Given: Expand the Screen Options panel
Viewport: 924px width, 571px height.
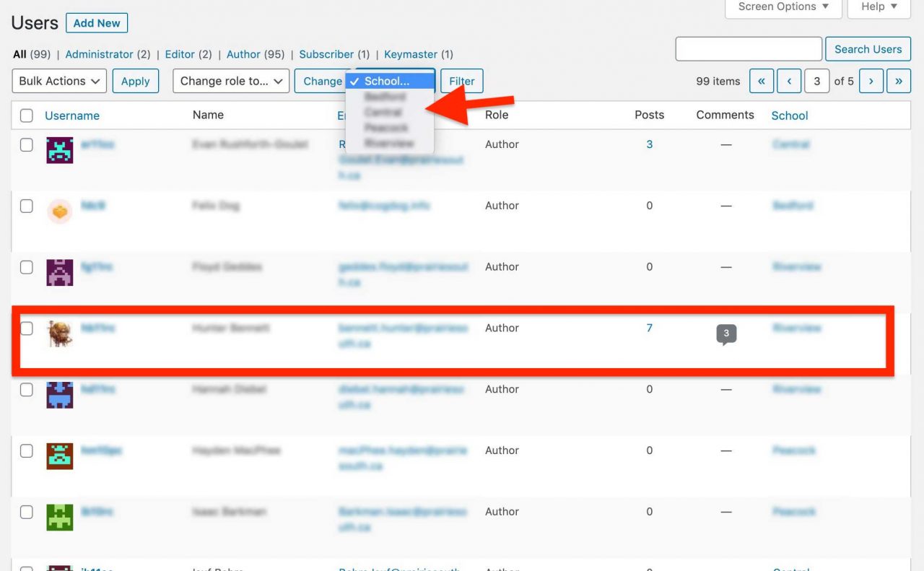Looking at the screenshot, I should tap(783, 7).
